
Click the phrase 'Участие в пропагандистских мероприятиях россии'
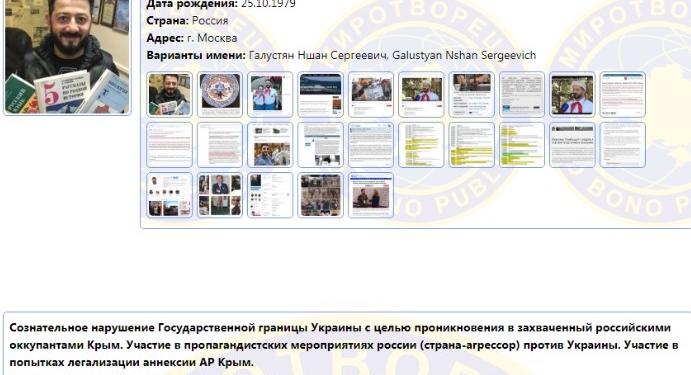(271, 345)
